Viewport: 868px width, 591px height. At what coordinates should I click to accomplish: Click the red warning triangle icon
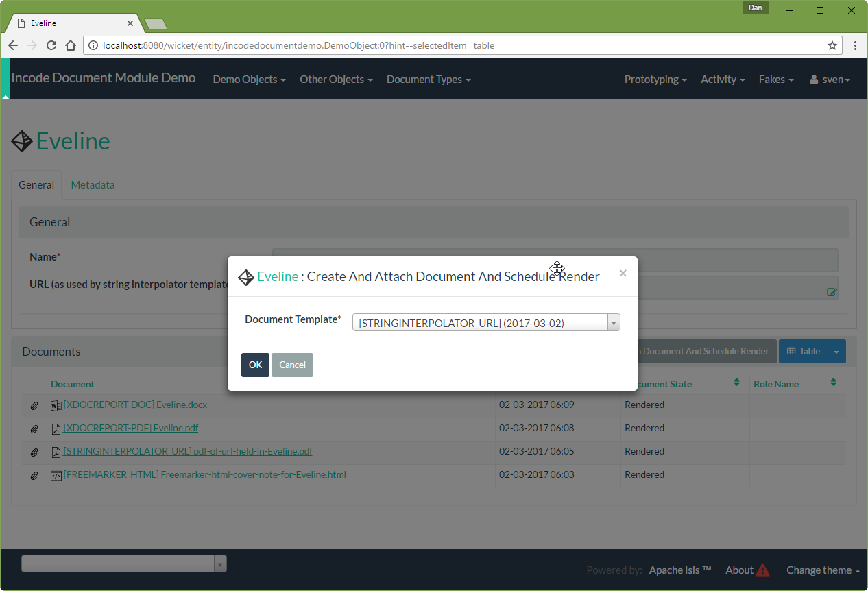tap(762, 570)
